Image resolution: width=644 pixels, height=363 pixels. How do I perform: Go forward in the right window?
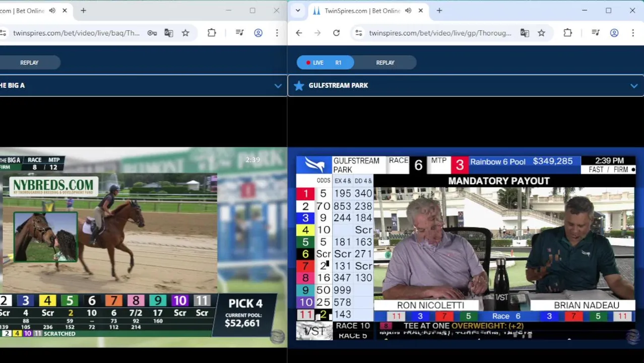tap(317, 33)
